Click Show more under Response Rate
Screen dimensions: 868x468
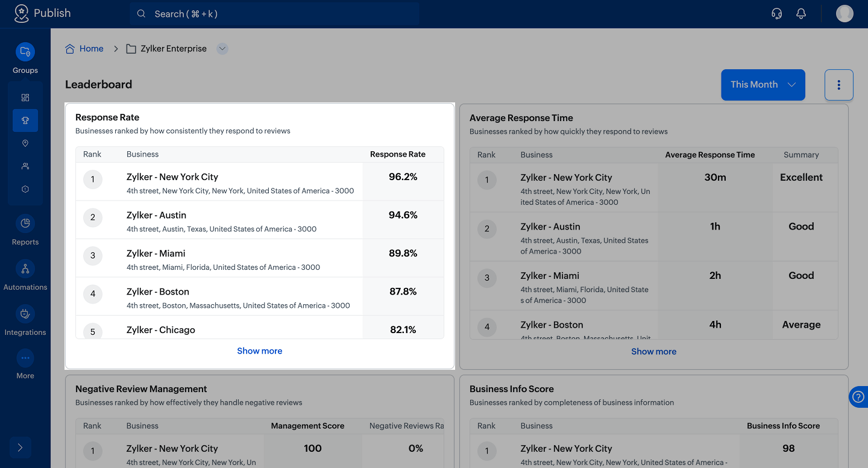click(259, 351)
